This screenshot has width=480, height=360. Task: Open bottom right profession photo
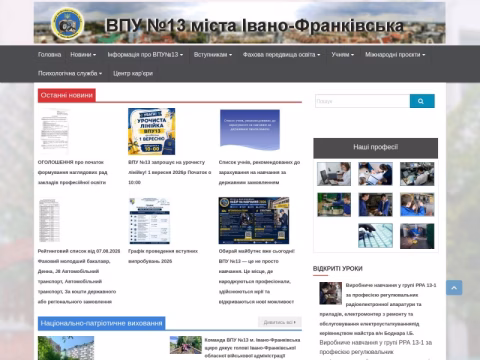(417, 236)
